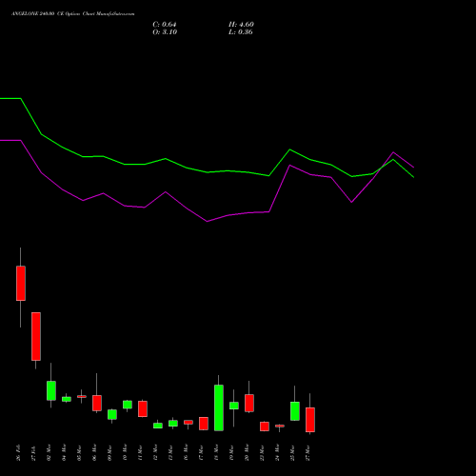Viewport: 476px width, 476px height.
Task: Click the red candlestick above 26 Feb
Action: point(21,283)
